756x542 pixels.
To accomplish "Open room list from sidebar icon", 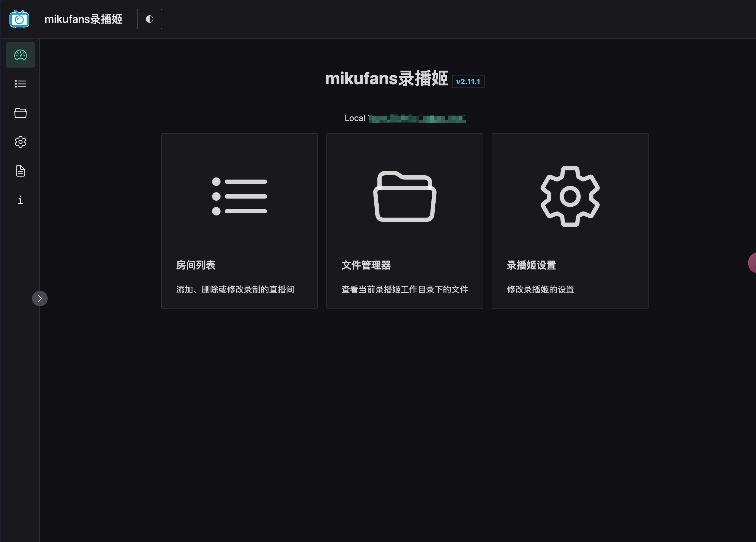I will pyautogui.click(x=20, y=84).
